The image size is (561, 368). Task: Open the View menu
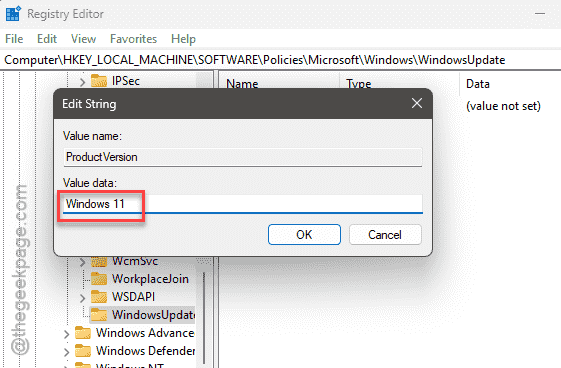click(x=83, y=39)
